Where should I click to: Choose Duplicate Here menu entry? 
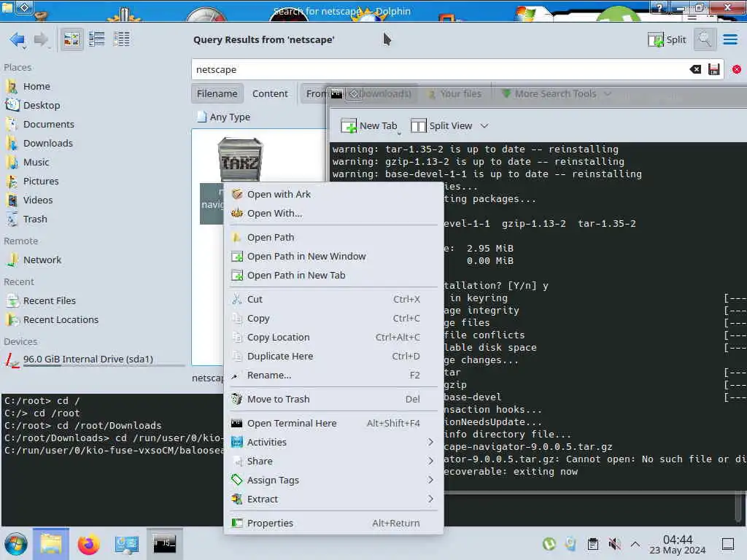[x=333, y=356]
